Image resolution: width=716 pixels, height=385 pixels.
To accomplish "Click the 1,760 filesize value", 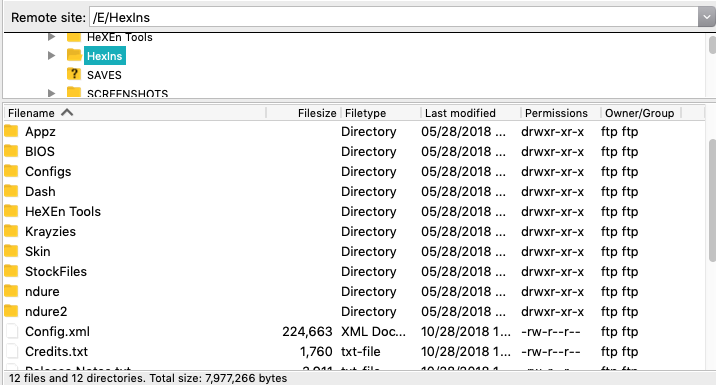I will pyautogui.click(x=316, y=352).
